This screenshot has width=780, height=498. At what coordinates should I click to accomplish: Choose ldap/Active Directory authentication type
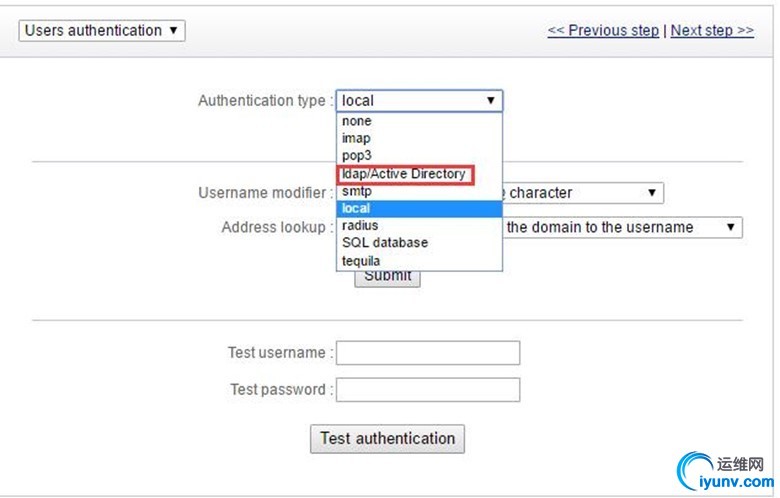405,174
